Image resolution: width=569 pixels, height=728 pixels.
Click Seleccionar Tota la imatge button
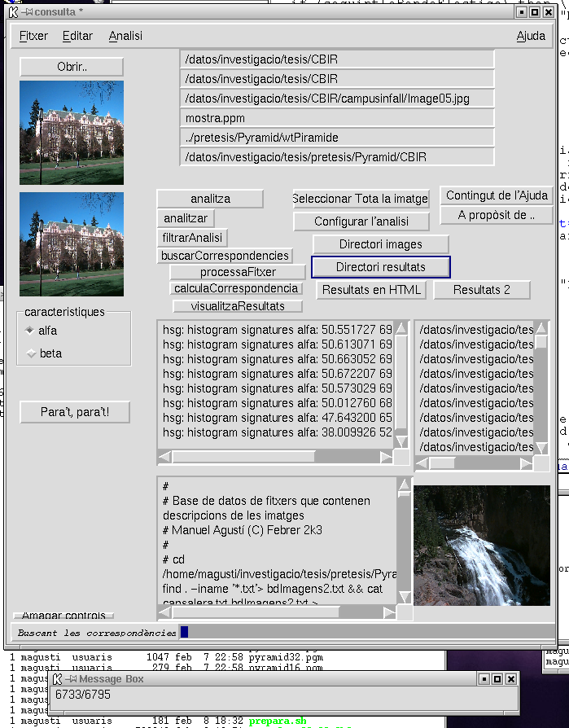point(361,199)
